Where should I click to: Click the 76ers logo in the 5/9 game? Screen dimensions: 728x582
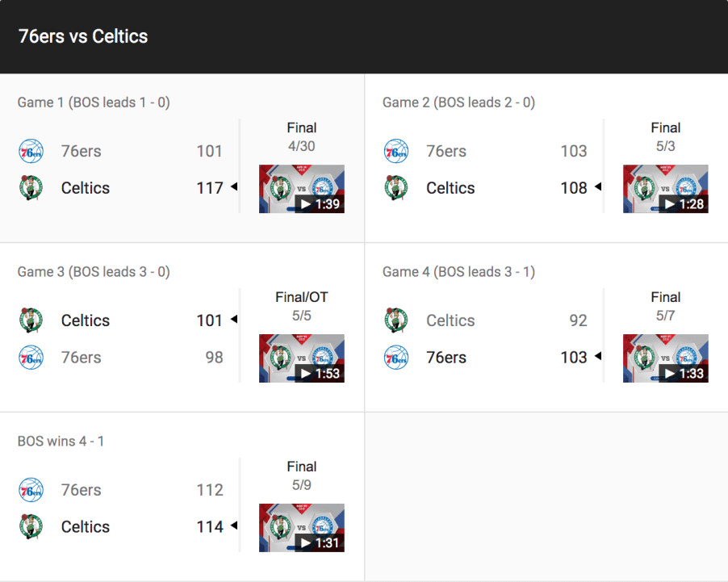(x=31, y=490)
